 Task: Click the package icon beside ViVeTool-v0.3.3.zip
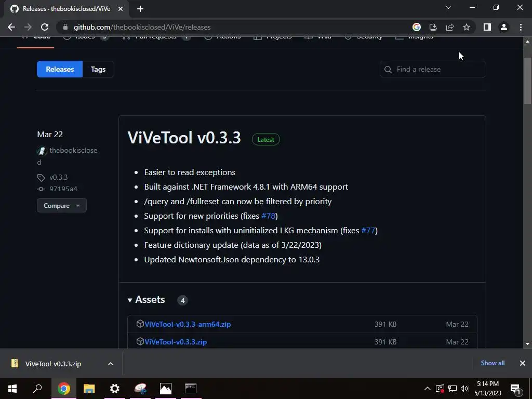point(140,341)
